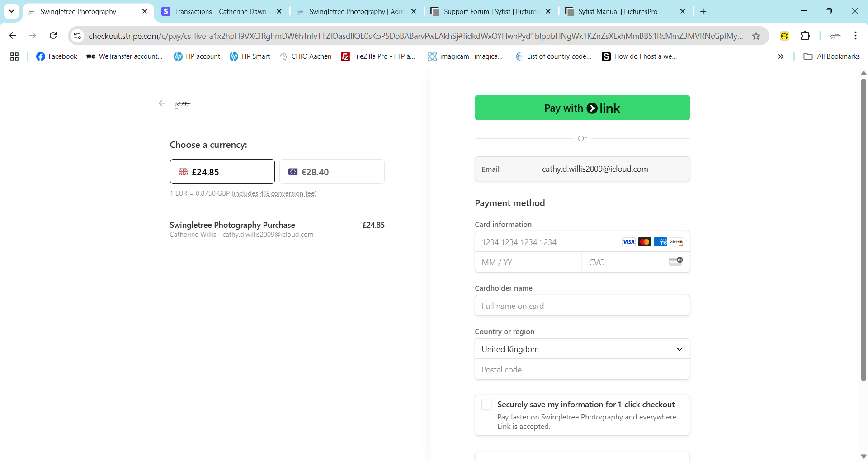This screenshot has width=868, height=461.
Task: Open Chrome's three-dot menu
Action: (x=855, y=36)
